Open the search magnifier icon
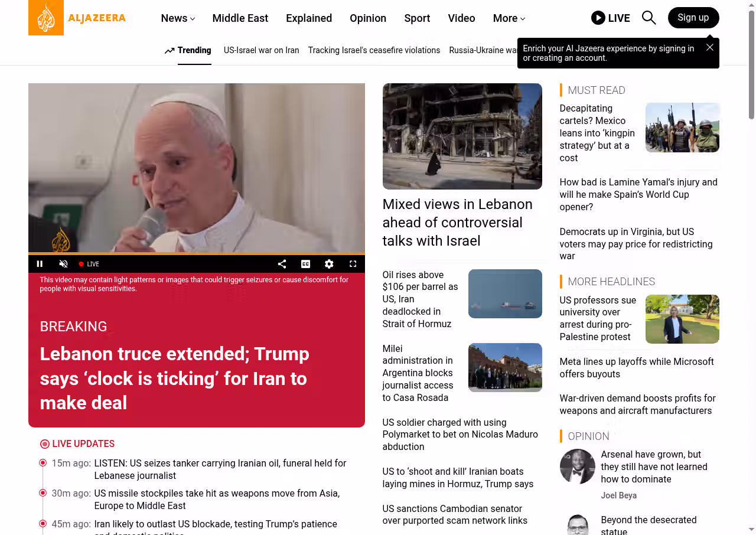This screenshot has width=756, height=535. (649, 18)
